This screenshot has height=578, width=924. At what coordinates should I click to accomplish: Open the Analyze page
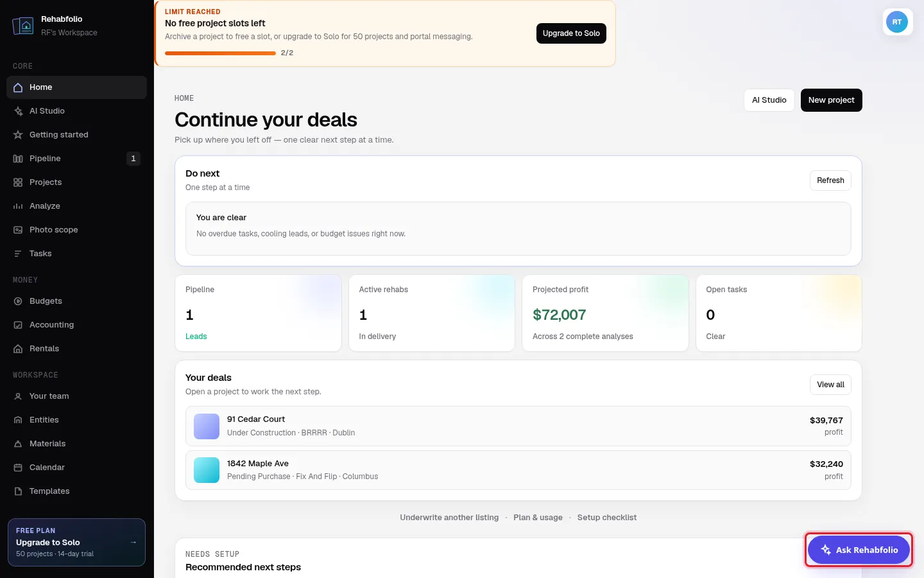pos(76,206)
